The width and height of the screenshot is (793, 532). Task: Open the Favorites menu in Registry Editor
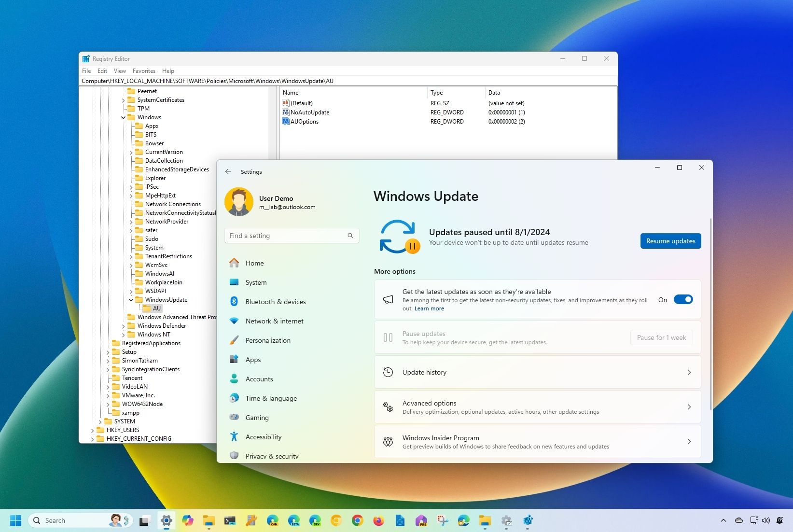coord(144,70)
